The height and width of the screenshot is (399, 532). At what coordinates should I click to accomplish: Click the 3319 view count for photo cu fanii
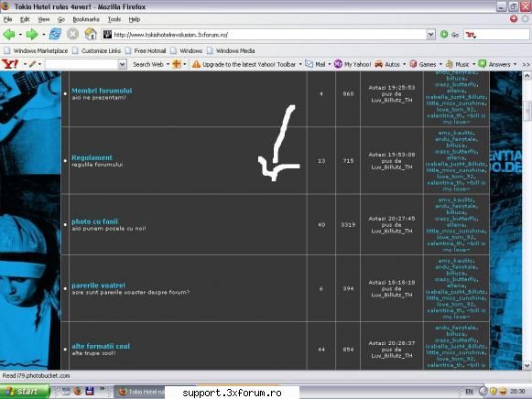348,224
